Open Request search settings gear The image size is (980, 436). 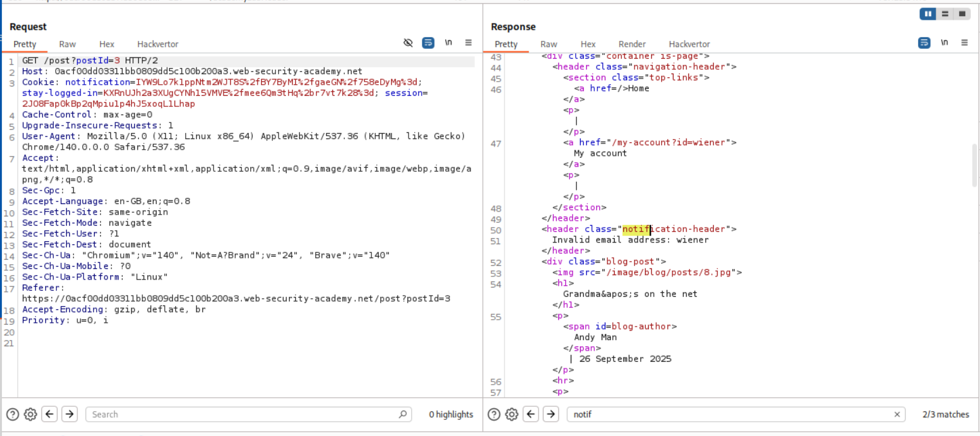(30, 414)
